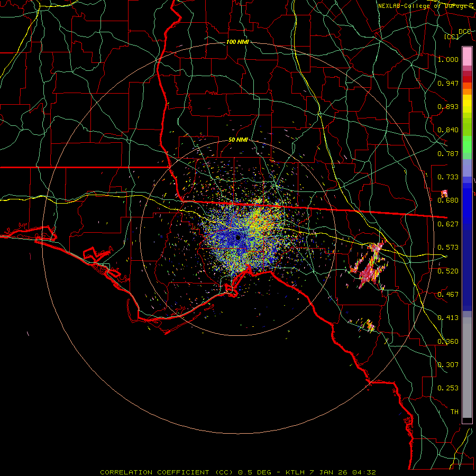The height and width of the screenshot is (476, 476).
Task: Click the TH label at the scale bottom
Action: (454, 412)
